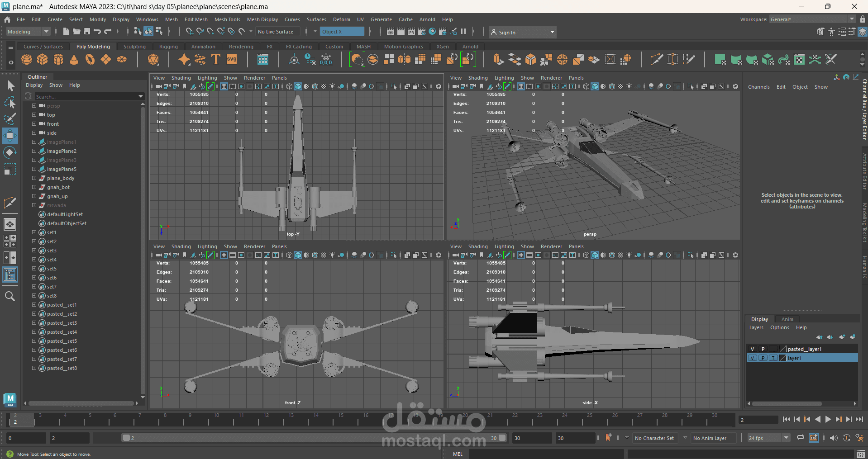Image resolution: width=868 pixels, height=459 pixels.
Task: Click the Platonic solid shelf icon
Action: pos(153,59)
